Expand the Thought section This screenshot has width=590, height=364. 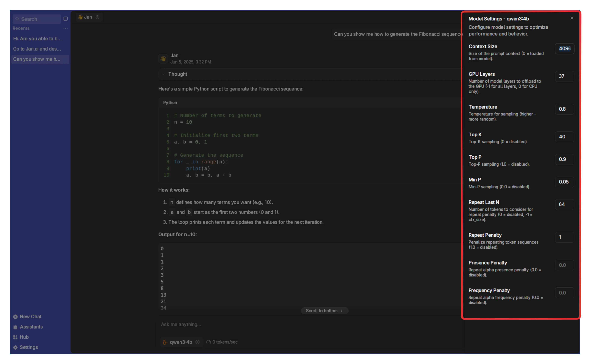point(177,74)
